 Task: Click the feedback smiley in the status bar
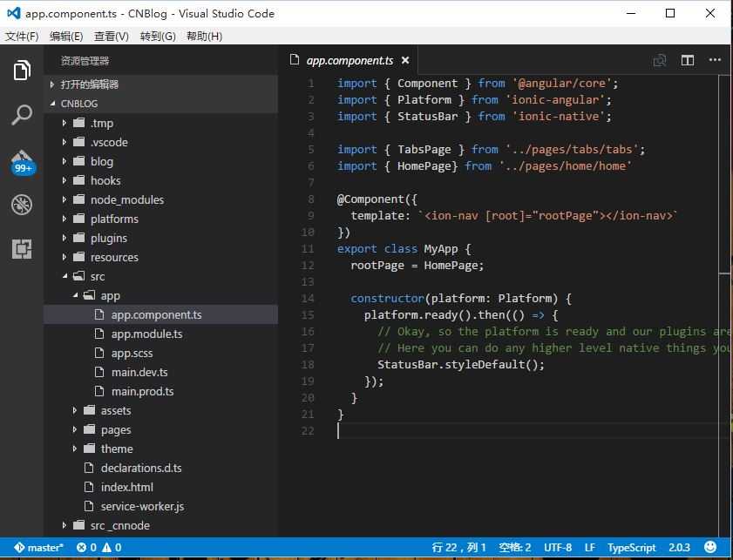click(x=711, y=548)
